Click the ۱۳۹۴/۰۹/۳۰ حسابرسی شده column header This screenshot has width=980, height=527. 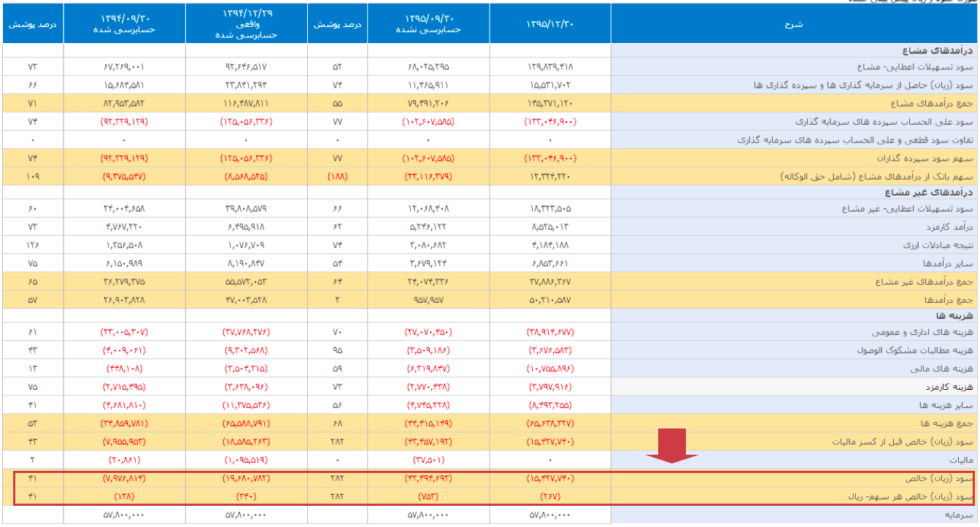click(124, 23)
